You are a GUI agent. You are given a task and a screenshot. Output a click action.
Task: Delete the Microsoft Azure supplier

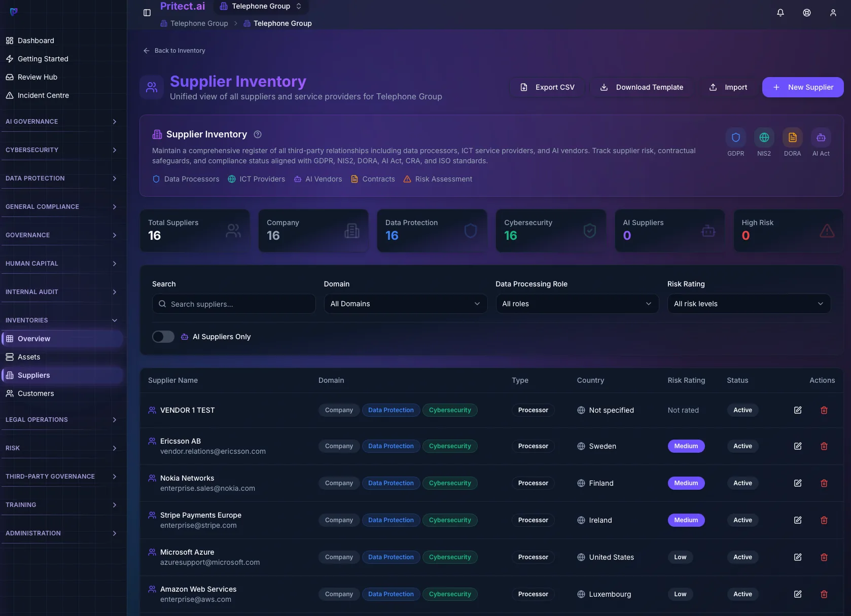point(824,557)
